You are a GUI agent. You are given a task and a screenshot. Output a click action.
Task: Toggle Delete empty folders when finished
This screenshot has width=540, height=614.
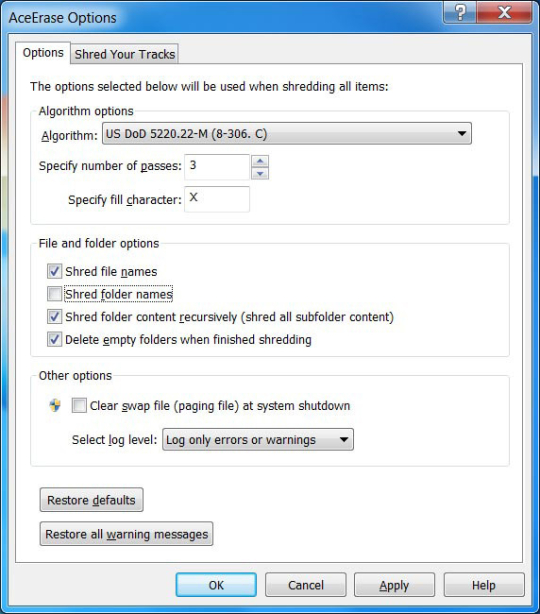tap(54, 339)
